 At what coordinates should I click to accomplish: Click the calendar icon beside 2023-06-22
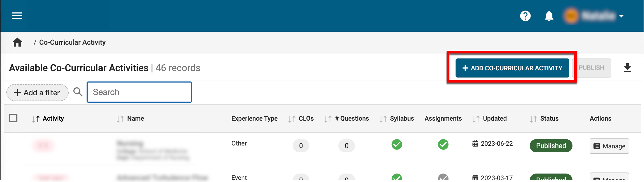coord(475,144)
